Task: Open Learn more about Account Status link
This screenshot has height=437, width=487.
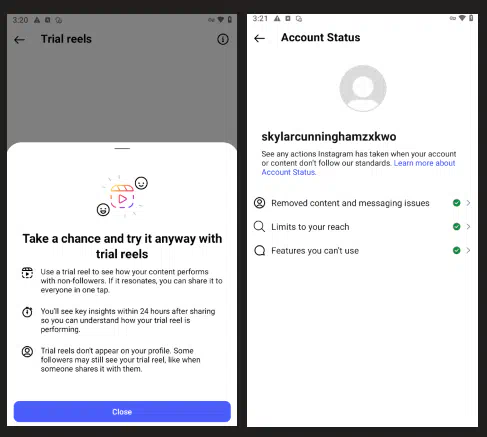Action: click(358, 167)
